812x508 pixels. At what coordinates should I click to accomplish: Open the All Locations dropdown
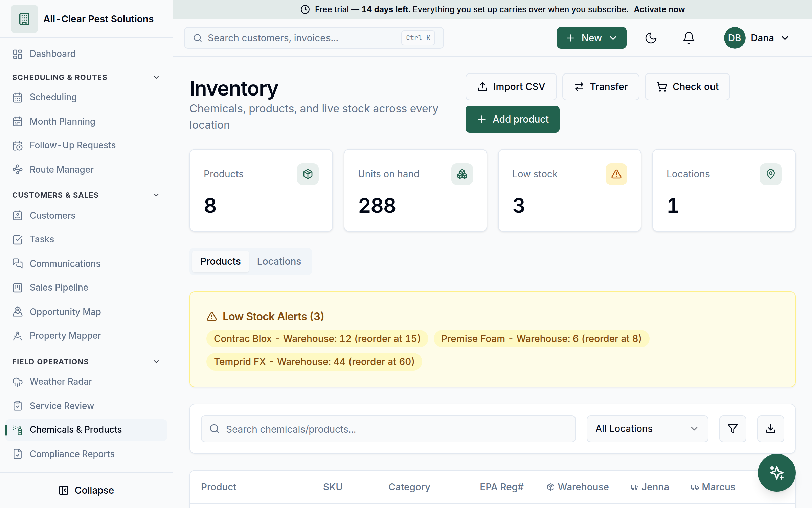click(x=647, y=429)
